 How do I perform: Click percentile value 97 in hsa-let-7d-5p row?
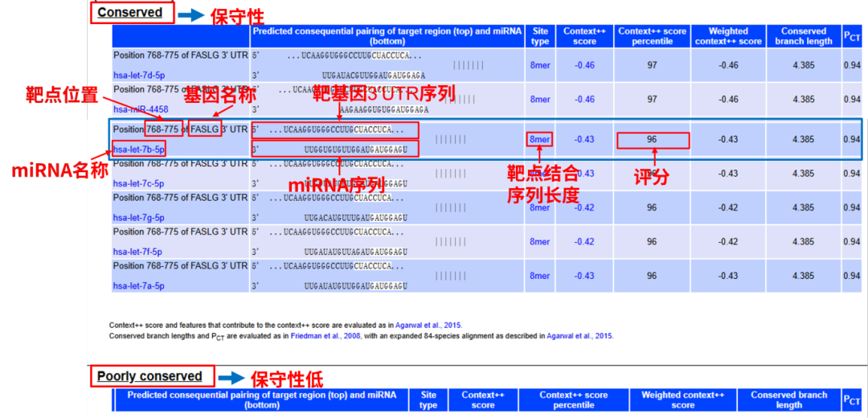(x=652, y=65)
